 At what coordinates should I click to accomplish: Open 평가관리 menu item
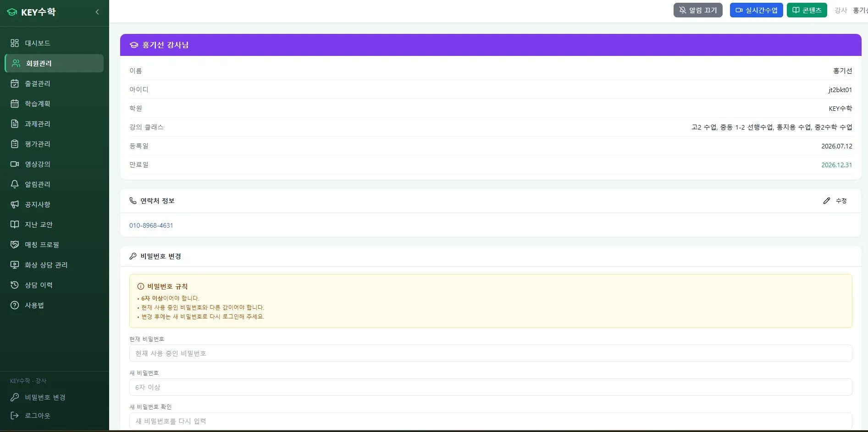[x=54, y=144]
